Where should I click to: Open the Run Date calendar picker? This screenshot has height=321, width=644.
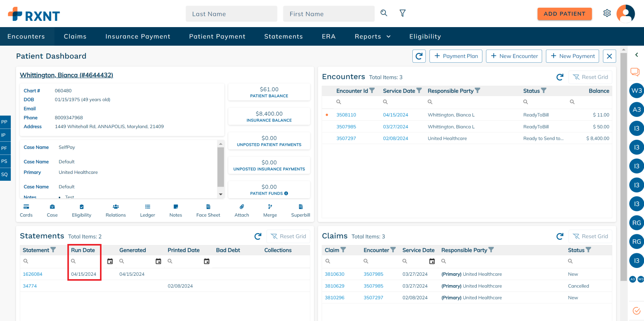click(x=110, y=261)
